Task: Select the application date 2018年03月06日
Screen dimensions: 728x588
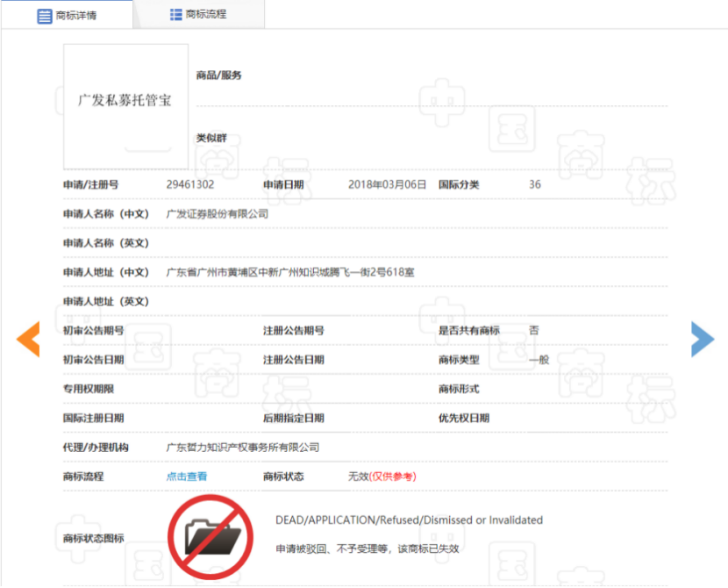Action: pyautogui.click(x=387, y=184)
